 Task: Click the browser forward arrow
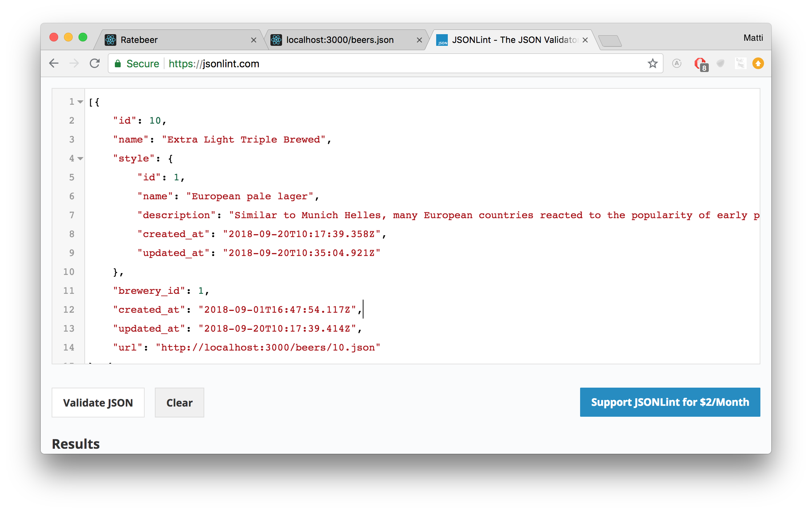(x=74, y=64)
